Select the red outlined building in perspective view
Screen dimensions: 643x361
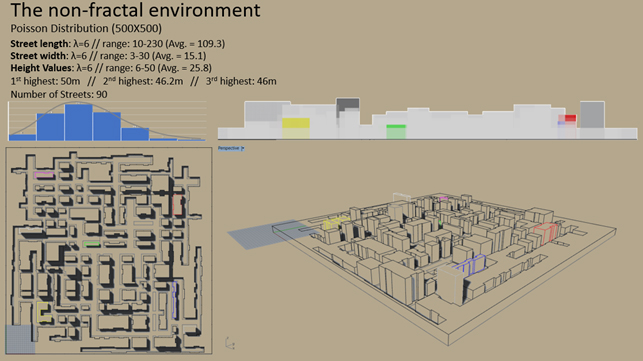click(x=546, y=233)
